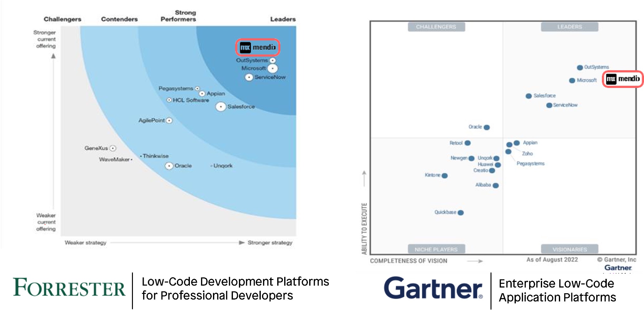Click the 'Weaker strategy' axis label
This screenshot has width=644, height=310.
[x=85, y=243]
